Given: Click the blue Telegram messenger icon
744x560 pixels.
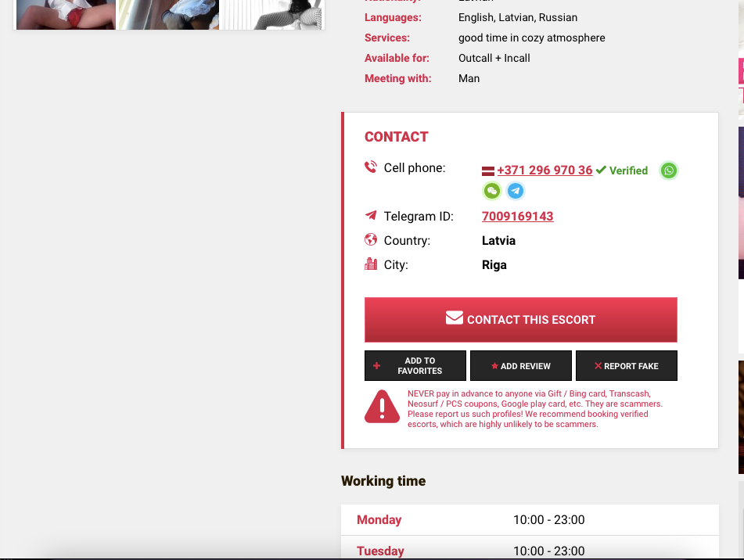Looking at the screenshot, I should 516,191.
